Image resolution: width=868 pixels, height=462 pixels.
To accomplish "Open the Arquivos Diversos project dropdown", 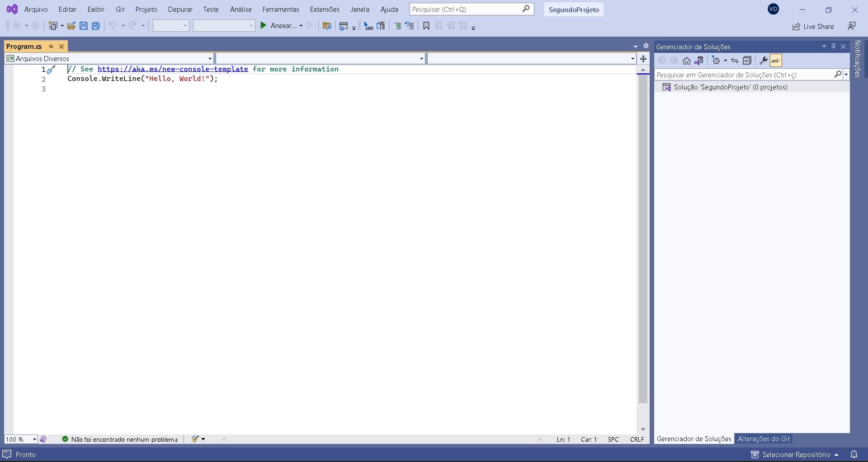I will point(109,58).
